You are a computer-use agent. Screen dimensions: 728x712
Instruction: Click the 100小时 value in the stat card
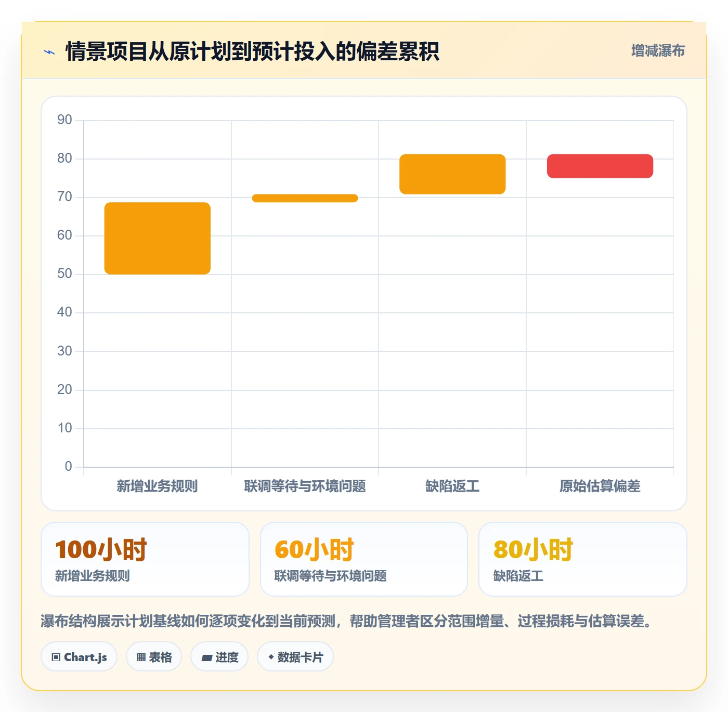[101, 550]
